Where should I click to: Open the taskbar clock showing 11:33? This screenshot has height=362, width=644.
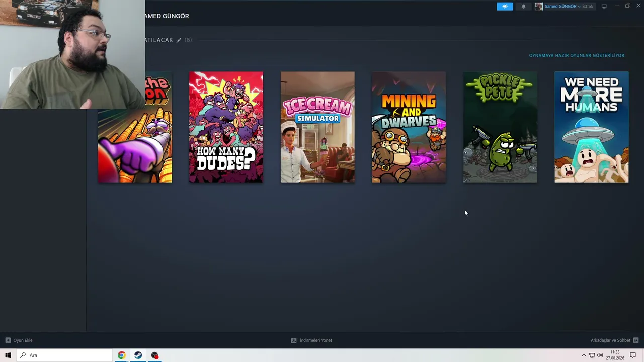click(615, 355)
